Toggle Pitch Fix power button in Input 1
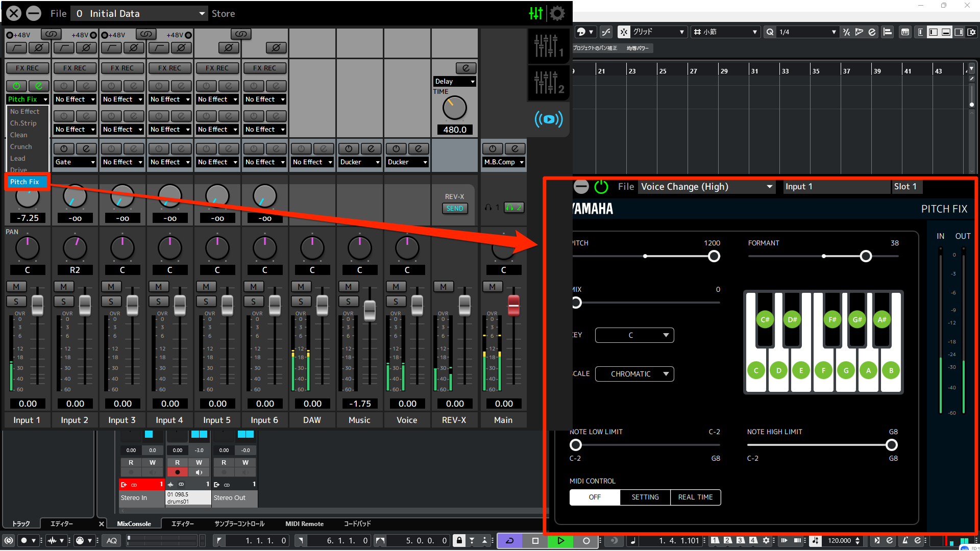Viewport: 980px width, 551px height. tap(16, 86)
